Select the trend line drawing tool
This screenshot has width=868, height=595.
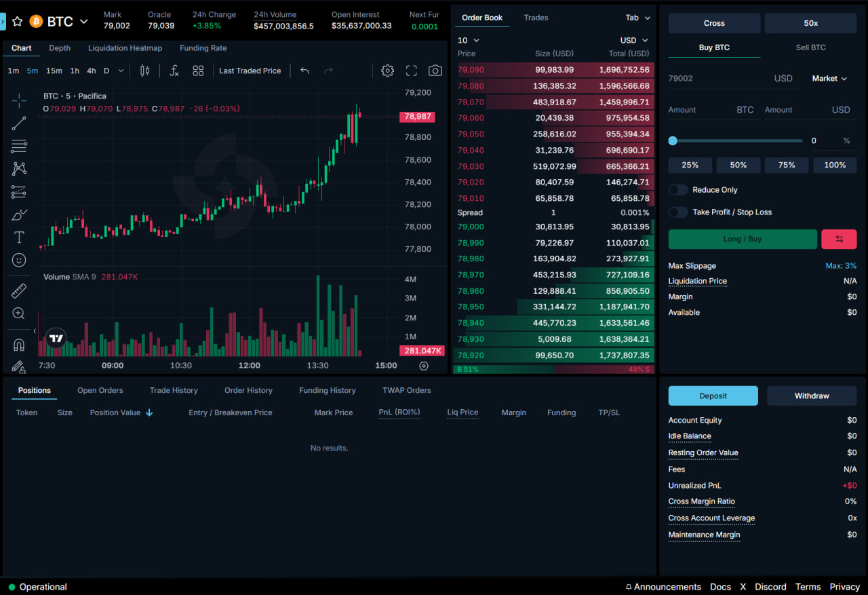pos(19,123)
